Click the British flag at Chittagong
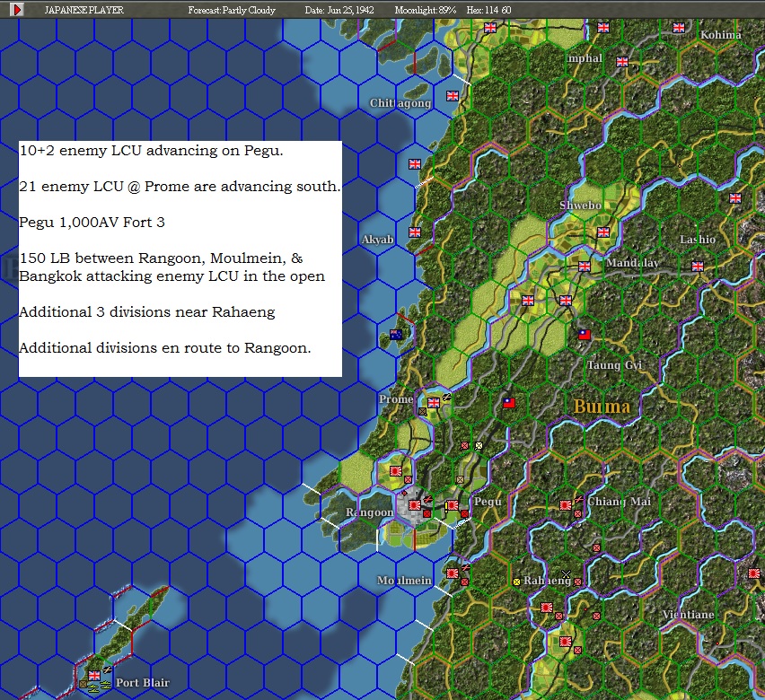Image resolution: width=765 pixels, height=700 pixels. pos(453,96)
